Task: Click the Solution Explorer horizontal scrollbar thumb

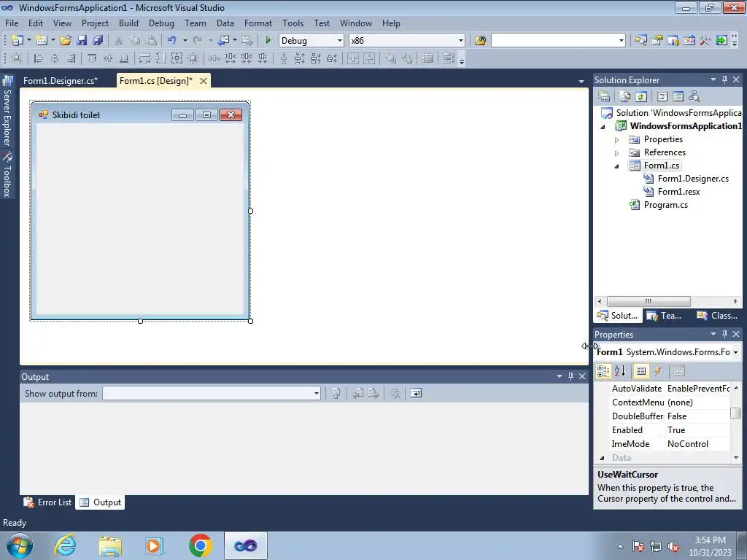Action: click(649, 301)
